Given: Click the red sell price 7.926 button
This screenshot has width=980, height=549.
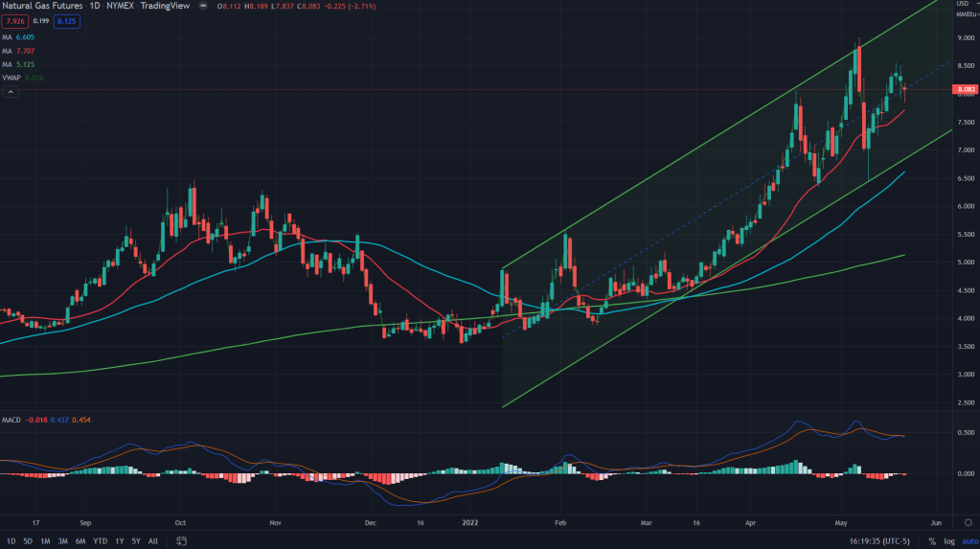Looking at the screenshot, I should [15, 20].
